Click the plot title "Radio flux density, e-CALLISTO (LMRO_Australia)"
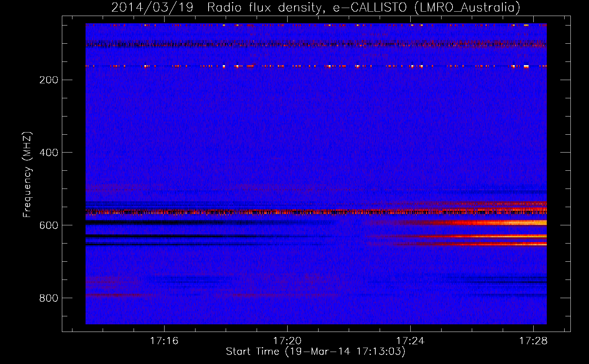The image size is (589, 364). 364,7
